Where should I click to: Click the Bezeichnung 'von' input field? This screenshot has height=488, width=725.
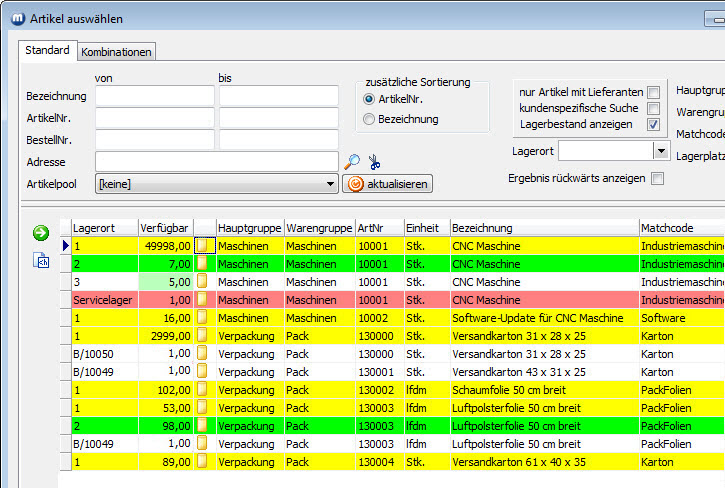155,96
